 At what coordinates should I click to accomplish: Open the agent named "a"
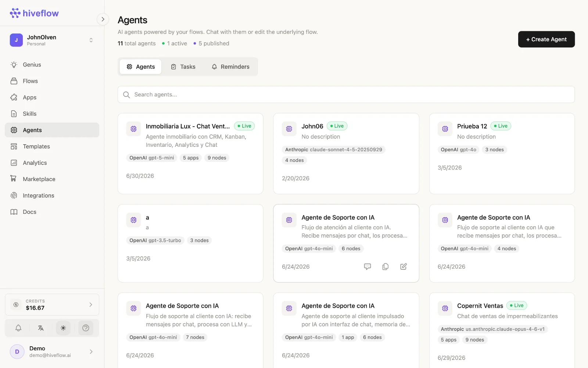pos(190,243)
